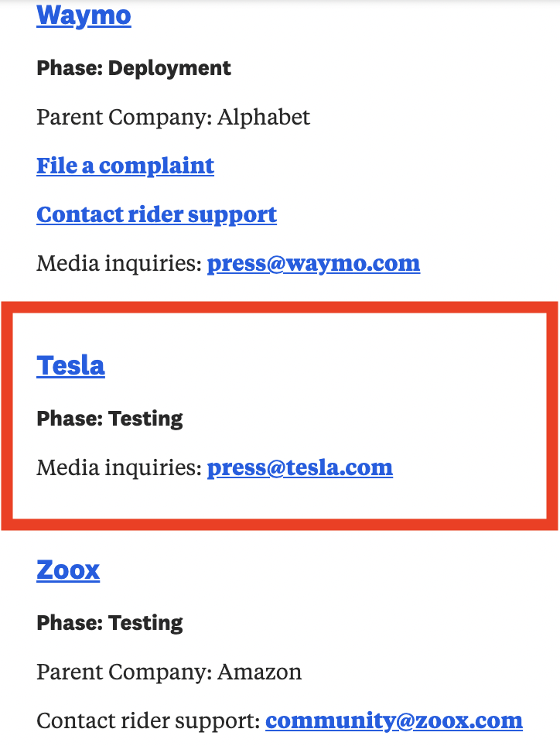Open the Tesla heading link
The width and height of the screenshot is (560, 746).
tap(70, 365)
